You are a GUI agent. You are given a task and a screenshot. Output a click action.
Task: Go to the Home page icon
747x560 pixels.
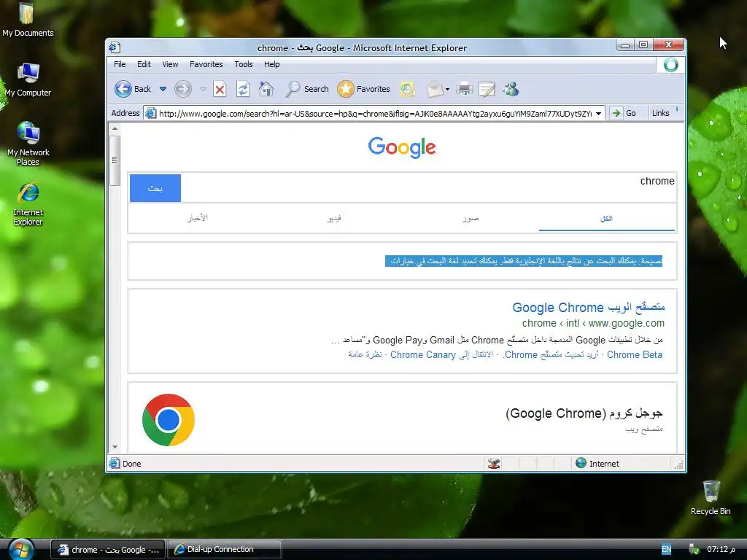click(x=266, y=89)
